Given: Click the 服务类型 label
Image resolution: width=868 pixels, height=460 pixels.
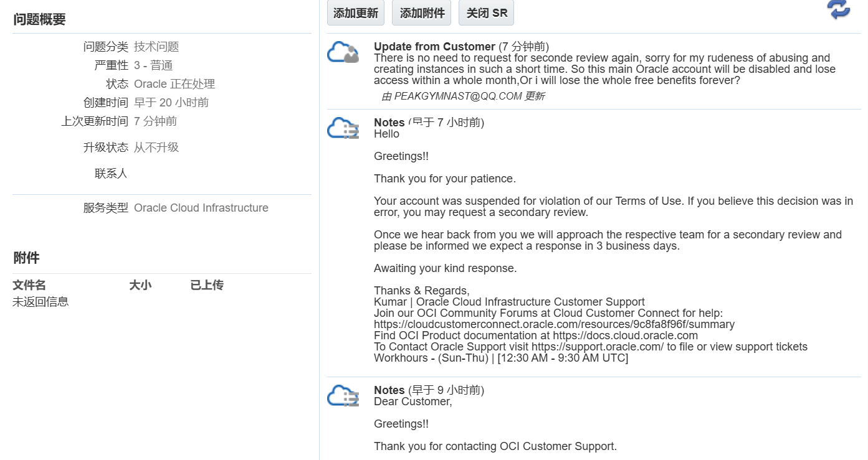Looking at the screenshot, I should click(x=105, y=208).
